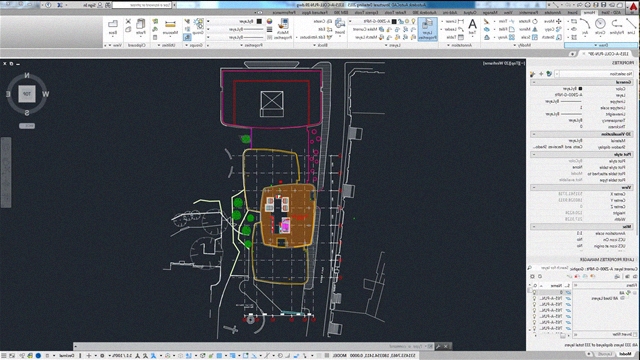Click Sign In in title bar
Image resolution: width=640 pixels, height=360 pixels.
(93, 5)
